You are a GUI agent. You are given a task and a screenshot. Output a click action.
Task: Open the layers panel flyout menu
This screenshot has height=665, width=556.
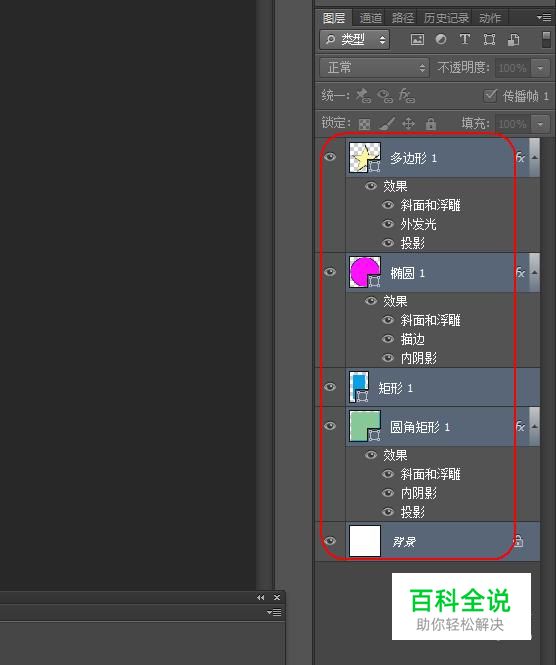(544, 17)
